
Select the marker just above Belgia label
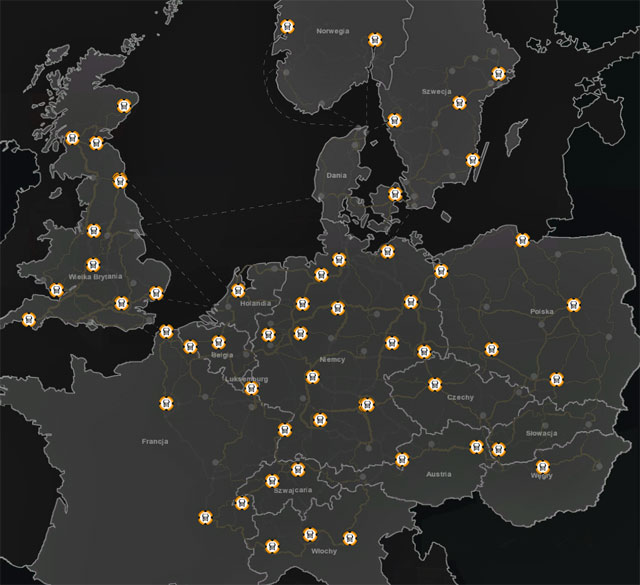click(x=218, y=344)
